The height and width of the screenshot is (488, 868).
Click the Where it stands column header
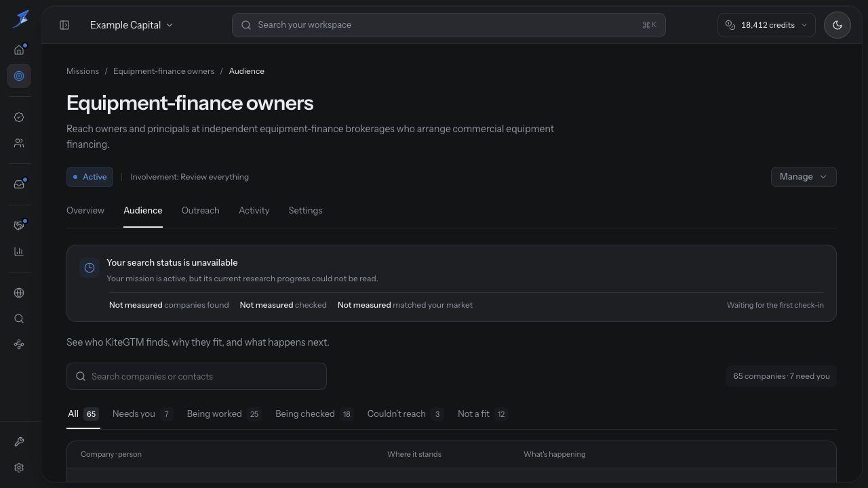[x=414, y=454]
